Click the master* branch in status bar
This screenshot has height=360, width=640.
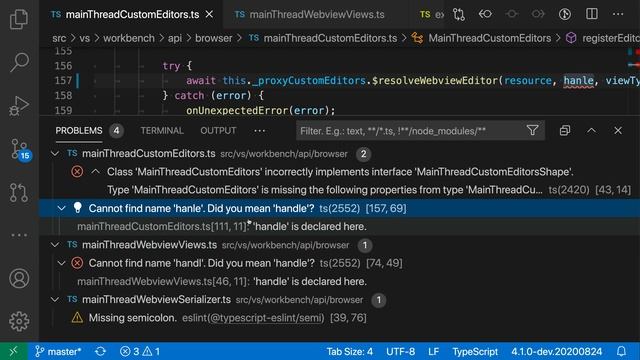[58, 351]
